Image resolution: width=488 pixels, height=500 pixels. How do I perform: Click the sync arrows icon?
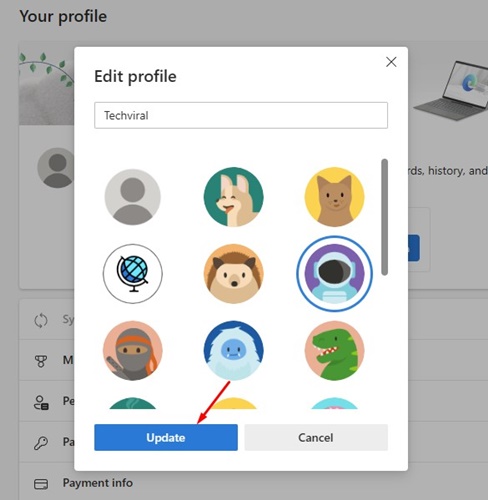coord(41,320)
